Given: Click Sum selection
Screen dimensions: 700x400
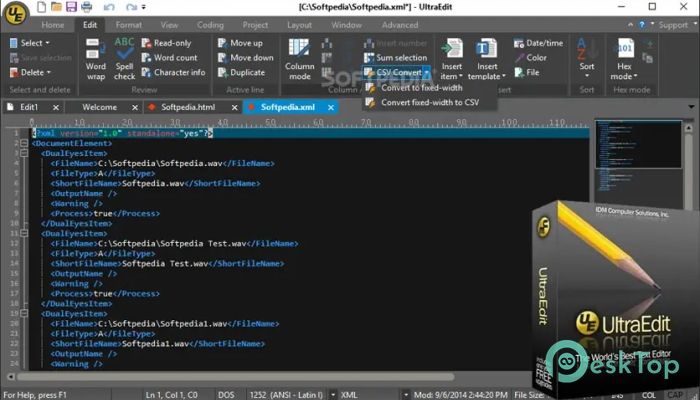Looking at the screenshot, I should pyautogui.click(x=396, y=58).
